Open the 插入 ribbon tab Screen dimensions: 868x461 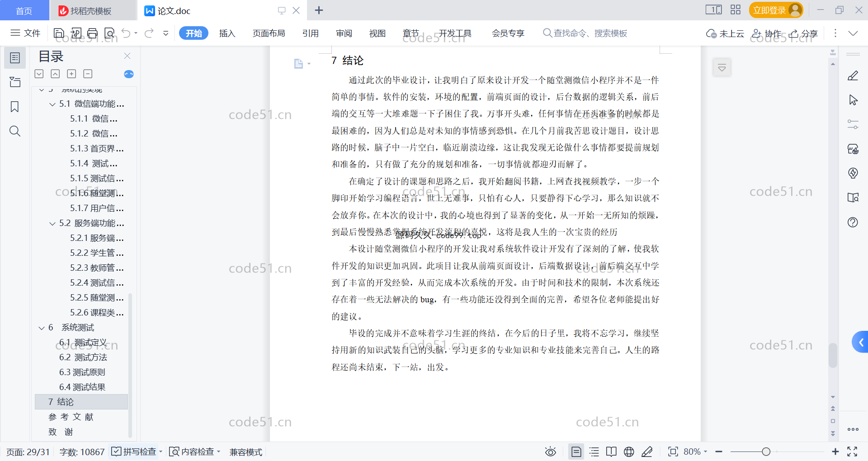pyautogui.click(x=227, y=33)
